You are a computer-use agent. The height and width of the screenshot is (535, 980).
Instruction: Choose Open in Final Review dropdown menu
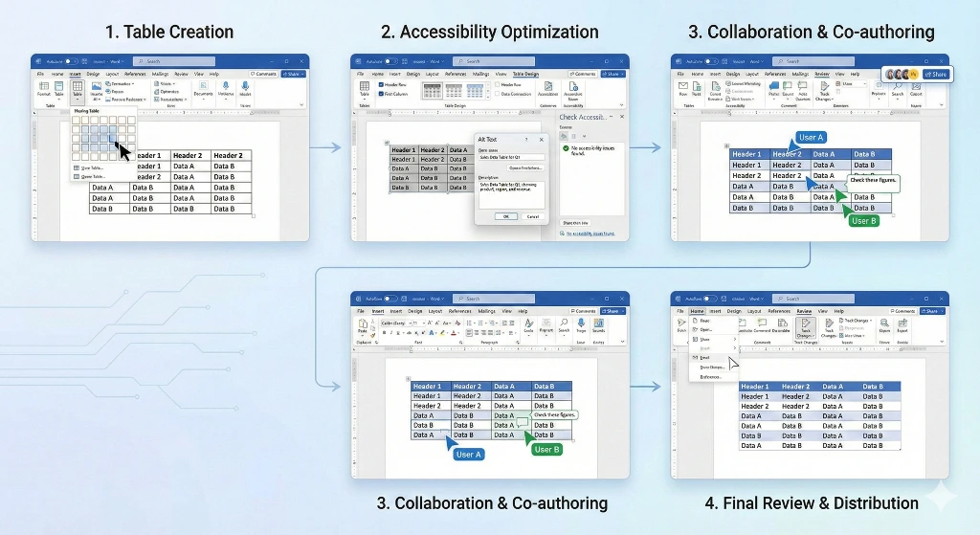pos(705,329)
